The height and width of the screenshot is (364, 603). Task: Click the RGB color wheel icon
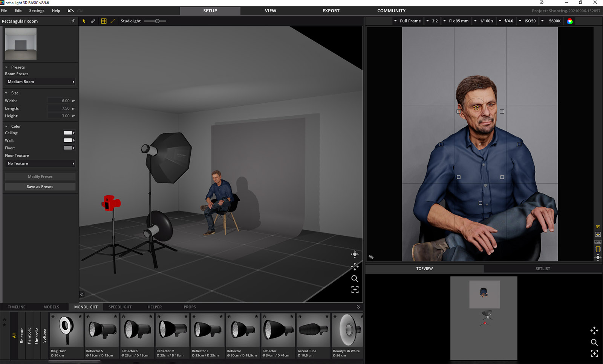tap(569, 21)
